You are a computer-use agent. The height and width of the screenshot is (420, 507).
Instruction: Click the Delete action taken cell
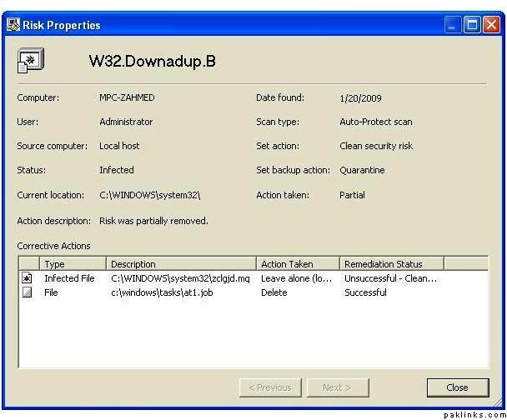tap(274, 292)
